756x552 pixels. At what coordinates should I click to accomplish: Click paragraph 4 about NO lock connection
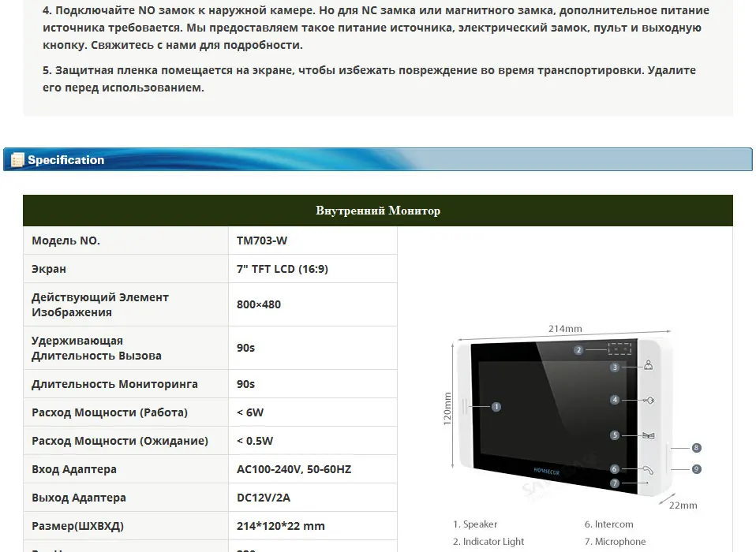(x=376, y=28)
